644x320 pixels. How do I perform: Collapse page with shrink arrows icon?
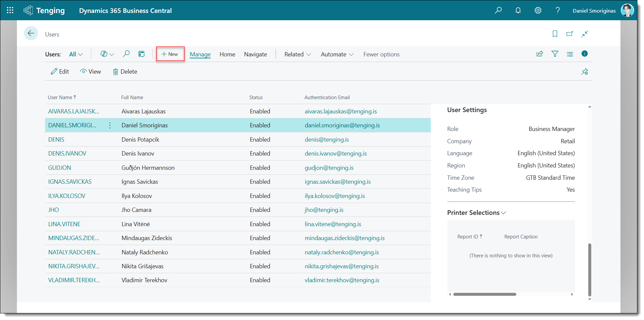[585, 34]
